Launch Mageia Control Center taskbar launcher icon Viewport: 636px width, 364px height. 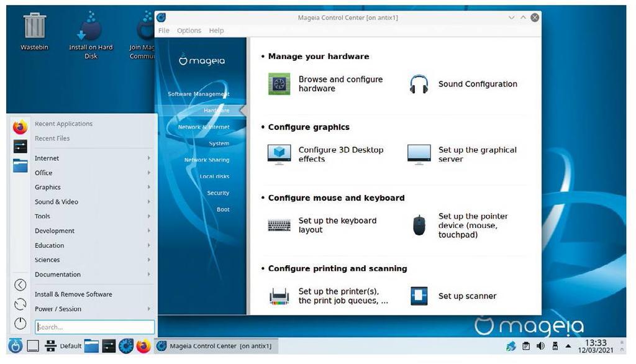pyautogui.click(x=126, y=346)
